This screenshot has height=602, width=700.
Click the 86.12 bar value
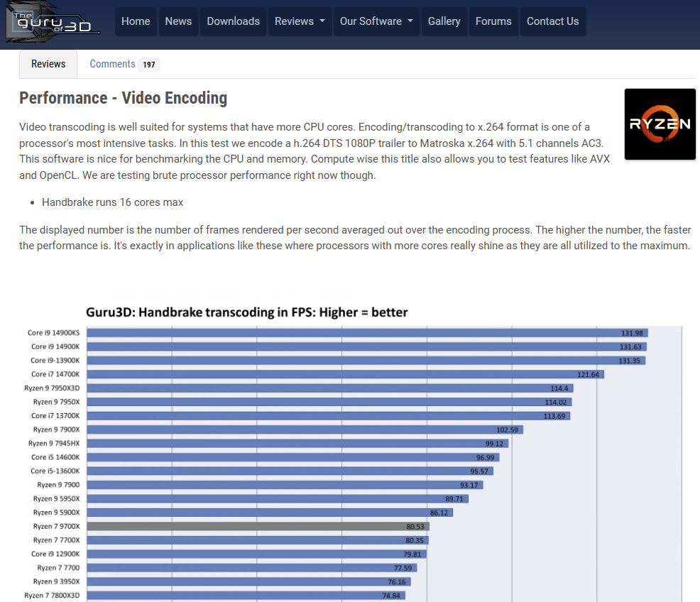coord(439,513)
